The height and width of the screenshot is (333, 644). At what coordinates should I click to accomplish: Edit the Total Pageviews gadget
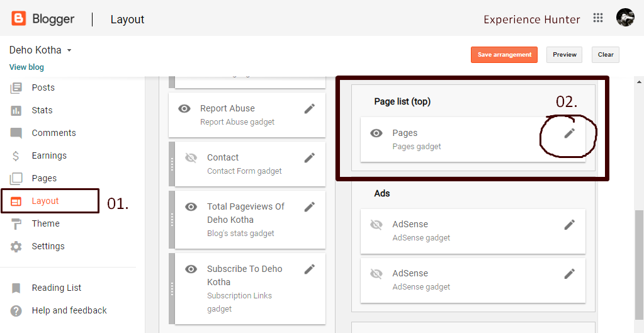(309, 206)
